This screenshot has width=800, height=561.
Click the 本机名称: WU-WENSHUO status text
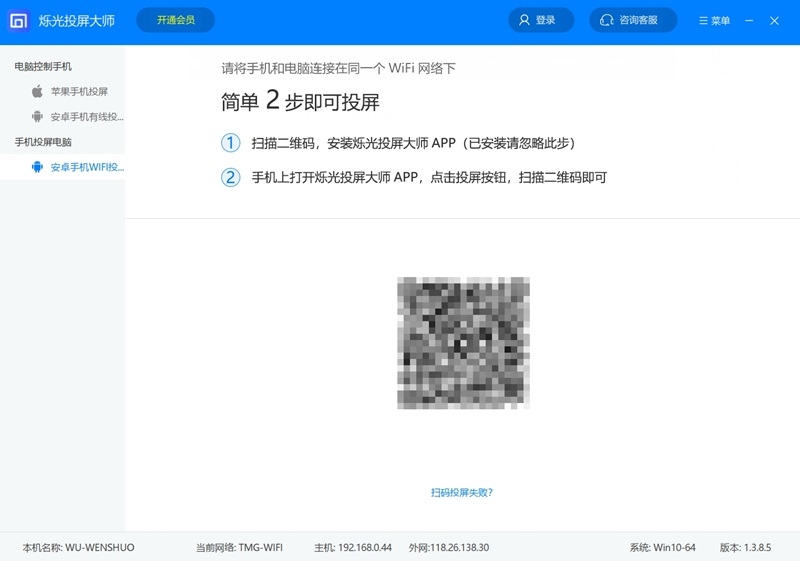79,548
